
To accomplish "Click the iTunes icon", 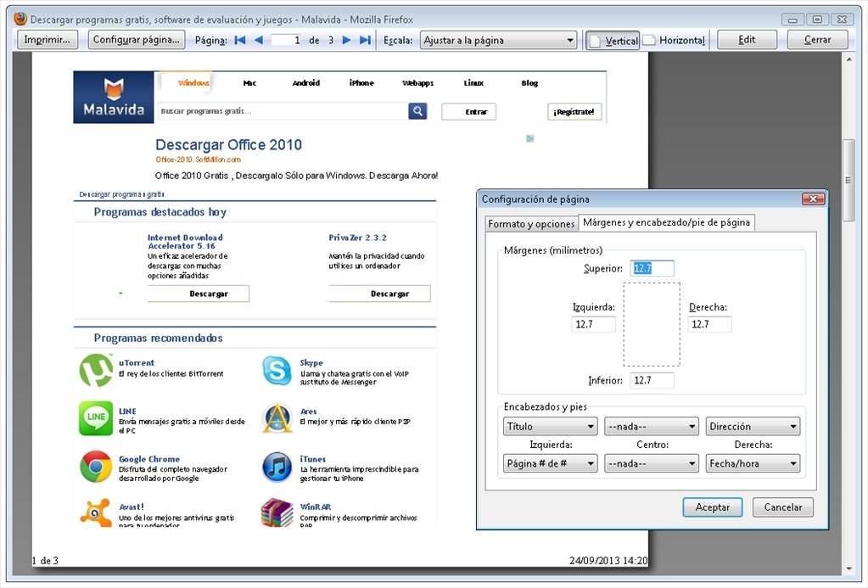I will tap(277, 467).
